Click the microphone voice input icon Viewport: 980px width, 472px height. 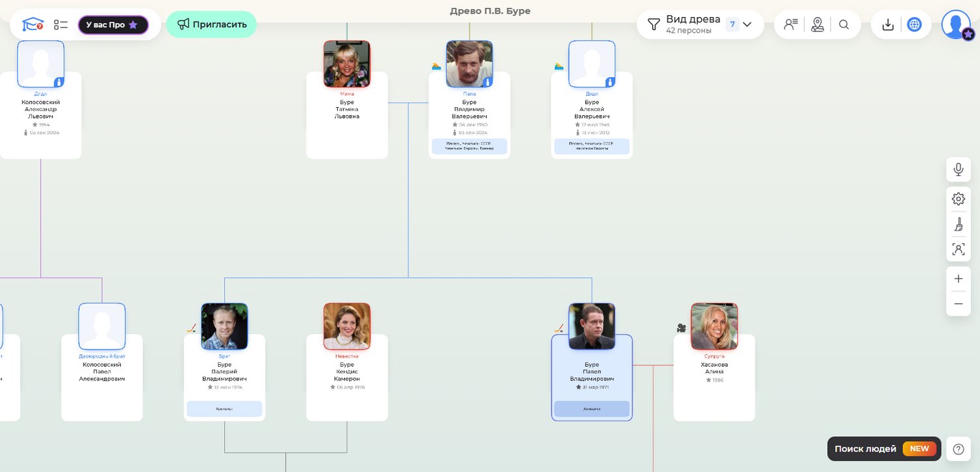pos(958,169)
